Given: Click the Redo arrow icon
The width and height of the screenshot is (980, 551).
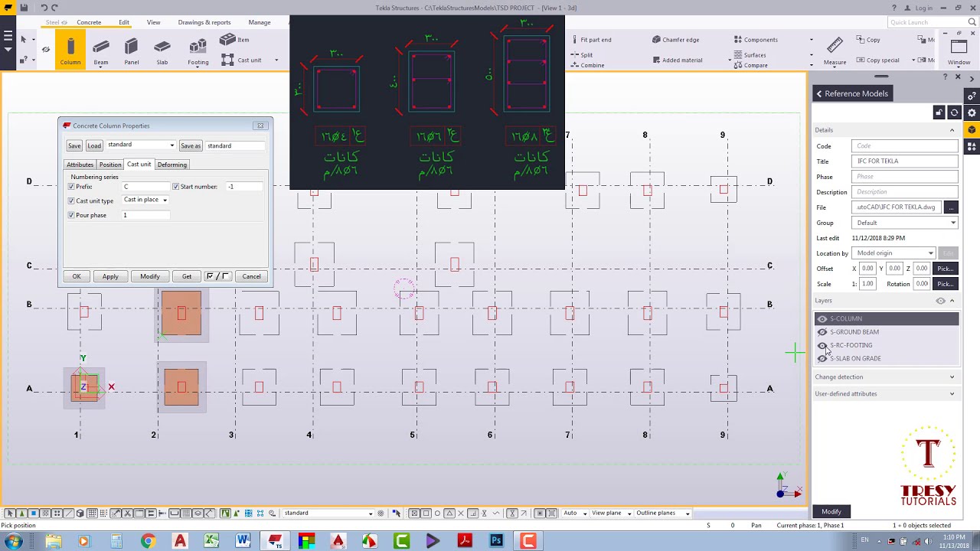Looking at the screenshot, I should [54, 8].
